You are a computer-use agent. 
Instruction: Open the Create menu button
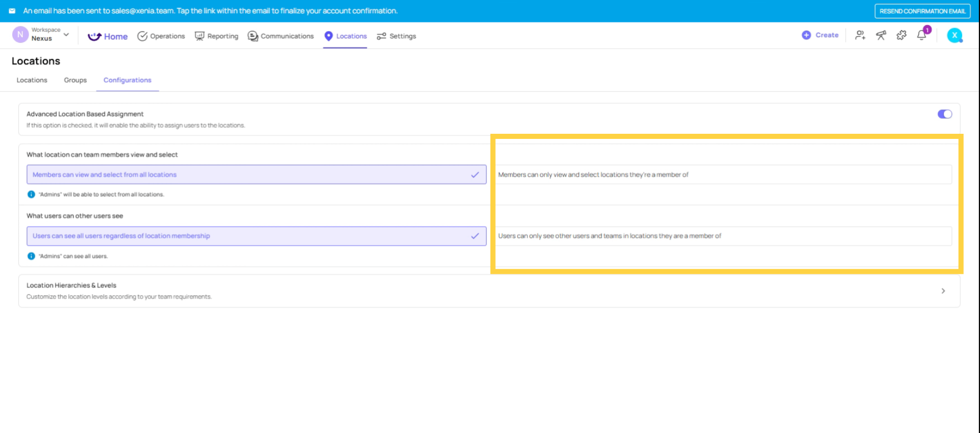tap(820, 35)
